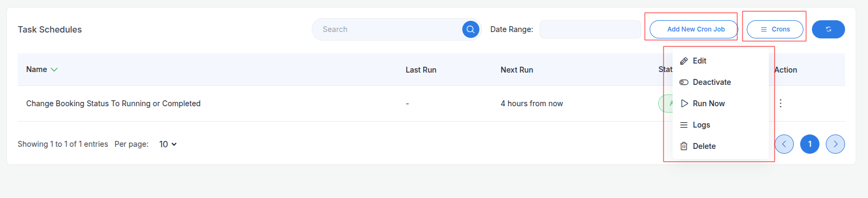868x198 pixels.
Task: Click the trash icon beside Delete
Action: click(x=684, y=146)
